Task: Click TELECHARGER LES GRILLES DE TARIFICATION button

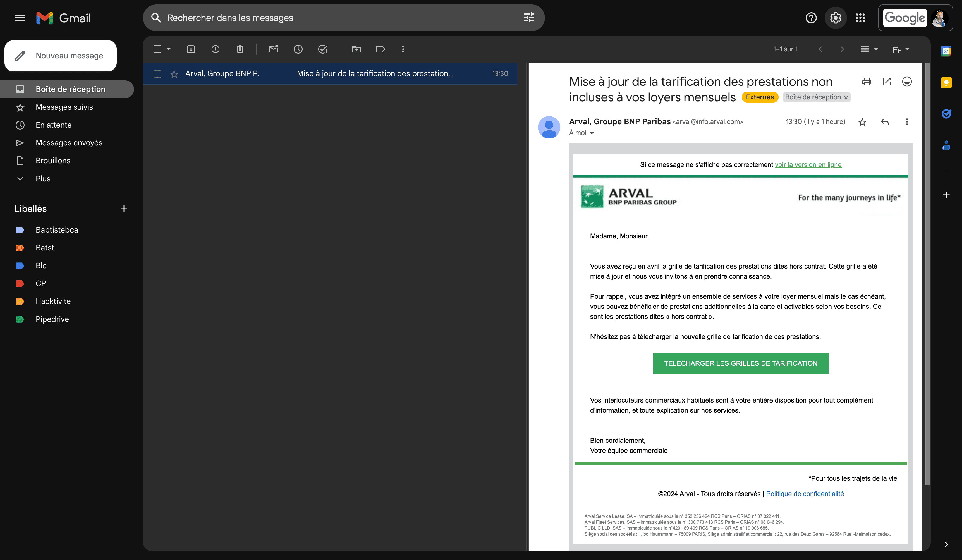Action: pos(740,363)
